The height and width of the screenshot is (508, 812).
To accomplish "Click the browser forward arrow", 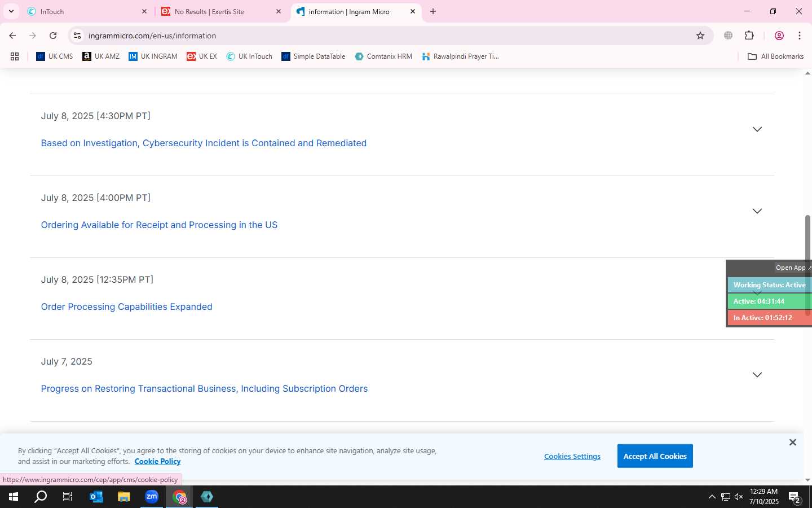I will [x=33, y=36].
